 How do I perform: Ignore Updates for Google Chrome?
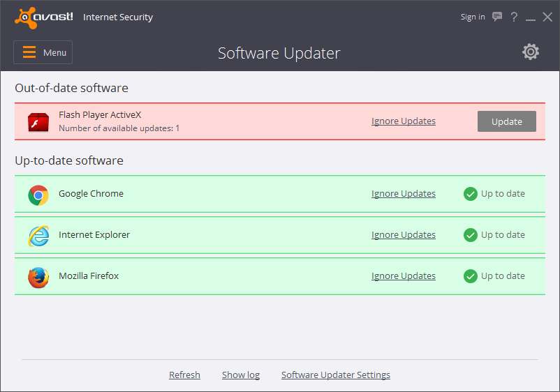point(403,194)
